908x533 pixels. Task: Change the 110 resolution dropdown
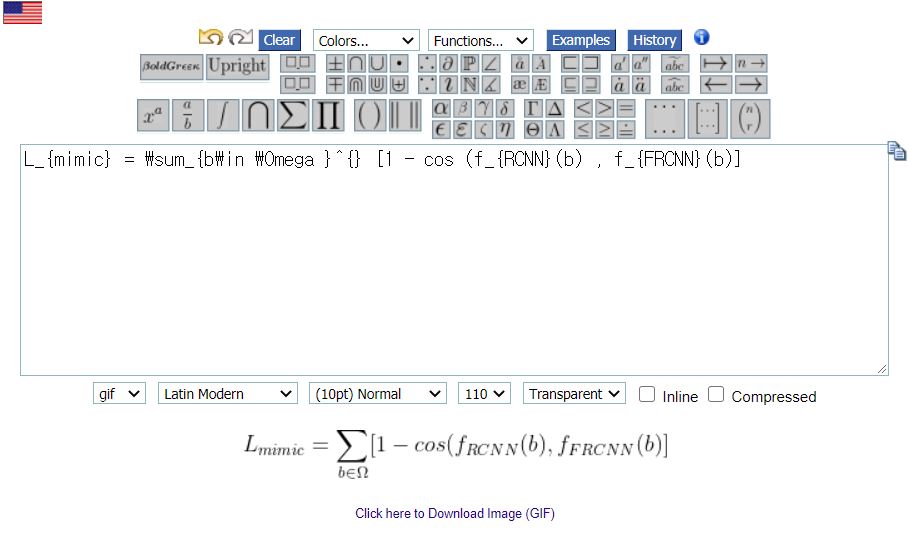click(484, 394)
